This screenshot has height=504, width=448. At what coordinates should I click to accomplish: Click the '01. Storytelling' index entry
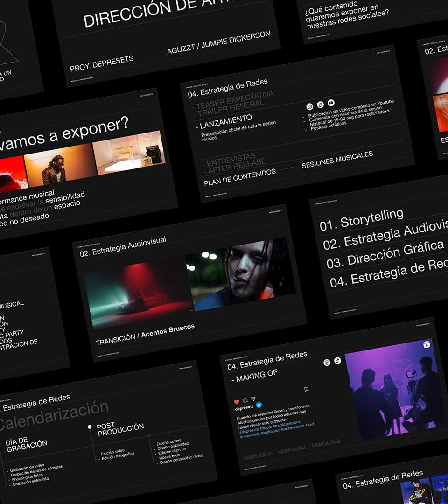(x=362, y=219)
